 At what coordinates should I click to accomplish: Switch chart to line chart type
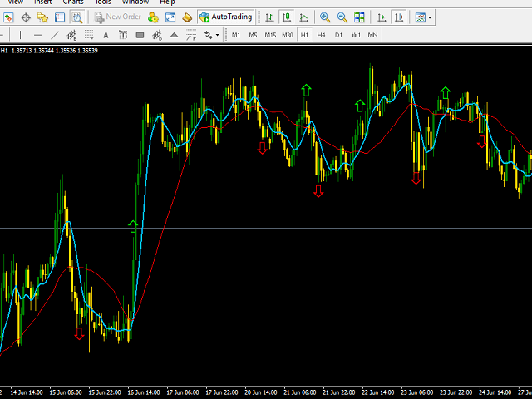click(x=303, y=17)
